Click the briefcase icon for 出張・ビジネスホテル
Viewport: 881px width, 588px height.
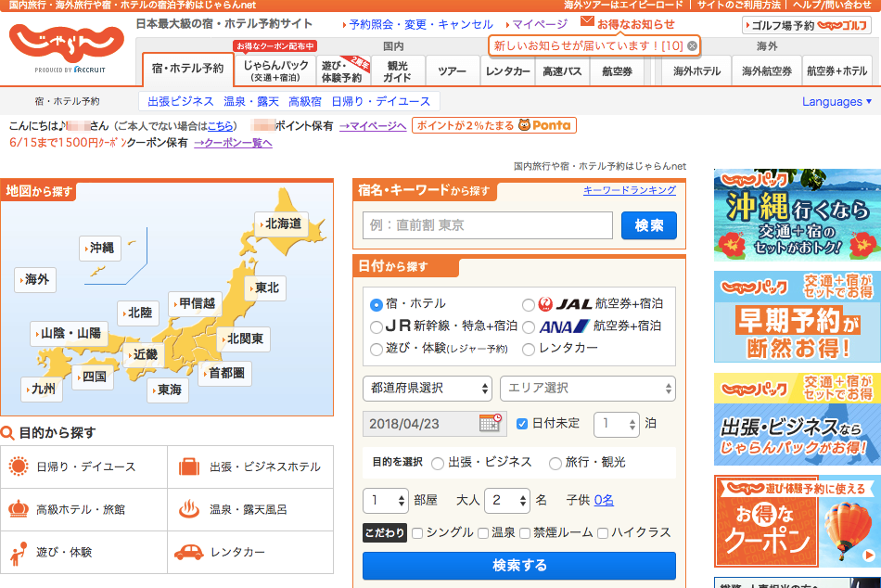point(188,467)
